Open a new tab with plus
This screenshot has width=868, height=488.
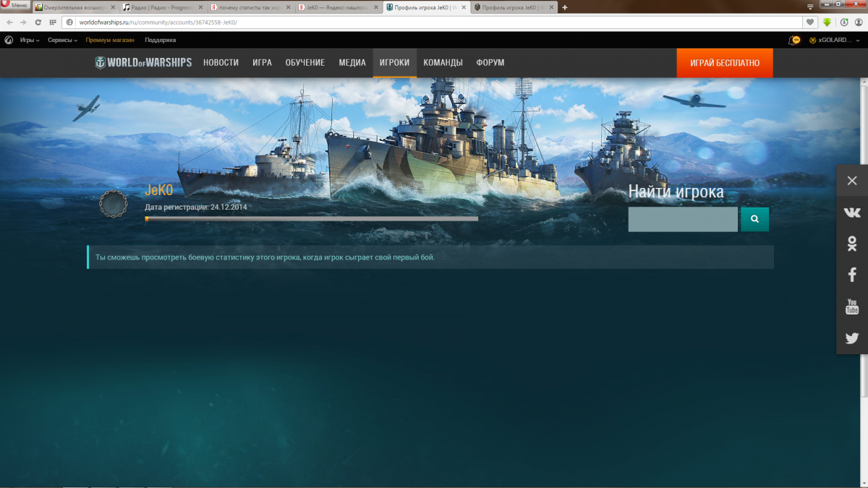click(565, 7)
